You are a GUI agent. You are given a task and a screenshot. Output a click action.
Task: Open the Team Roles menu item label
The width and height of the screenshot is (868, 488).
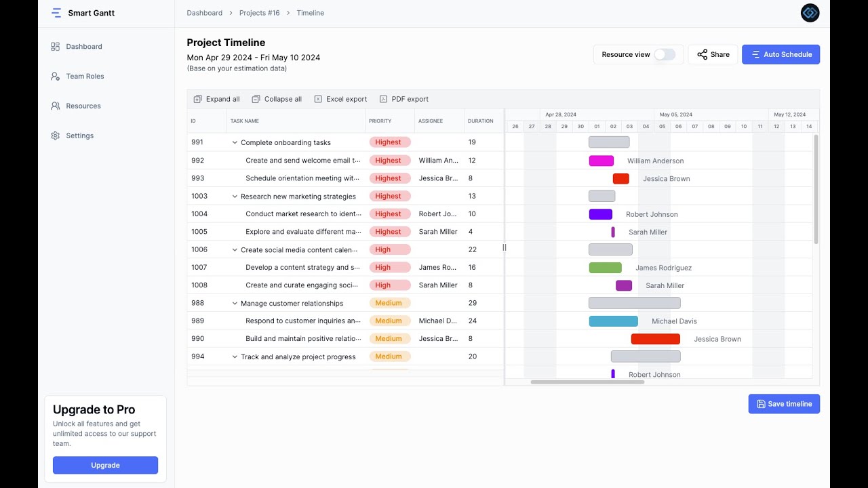(85, 77)
